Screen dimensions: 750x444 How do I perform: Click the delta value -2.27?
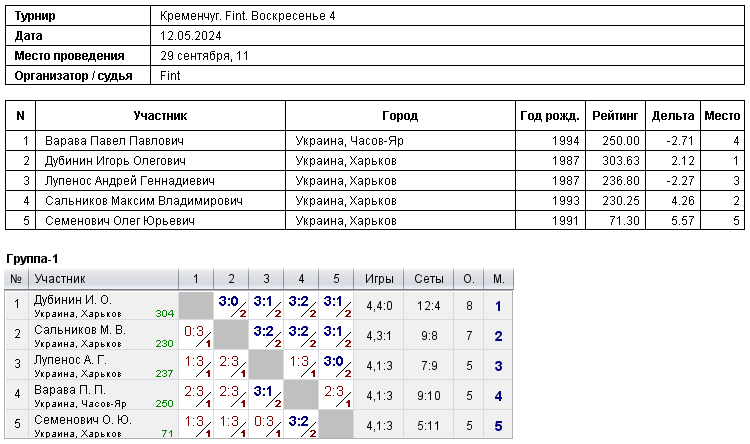coord(680,181)
